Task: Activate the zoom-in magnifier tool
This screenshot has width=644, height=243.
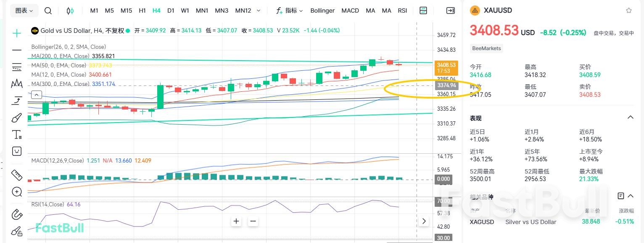Action: click(x=17, y=192)
